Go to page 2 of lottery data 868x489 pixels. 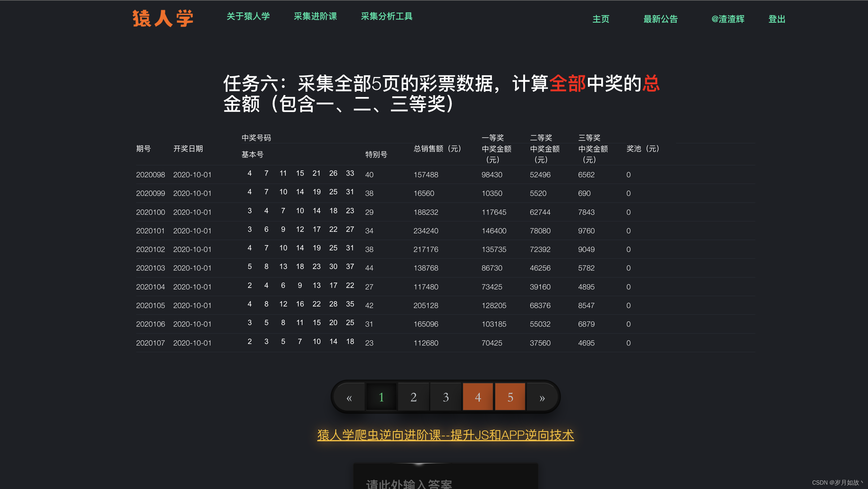414,397
